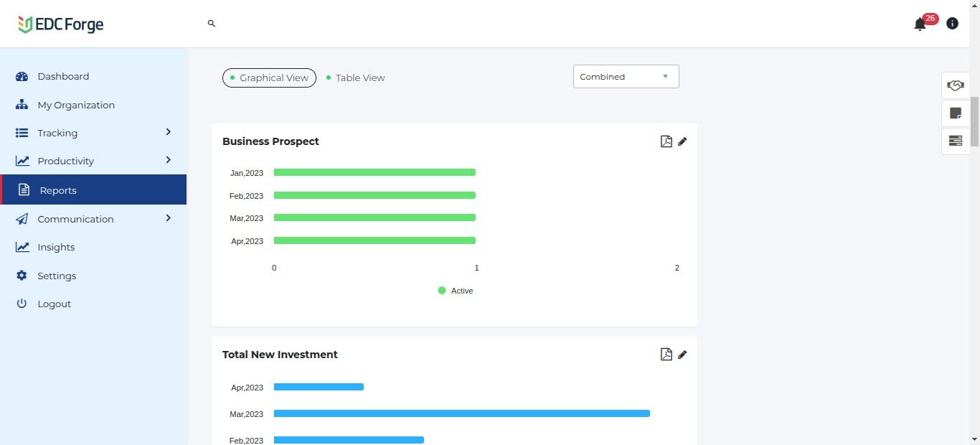Screen dimensions: 980x445
Task: Open the stacked list side icon
Action: pyautogui.click(x=955, y=141)
